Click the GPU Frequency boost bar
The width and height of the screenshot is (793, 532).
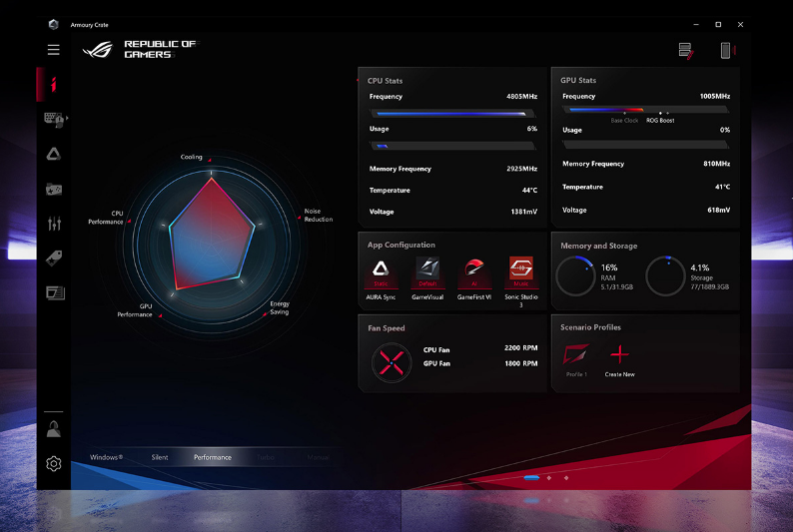point(646,110)
